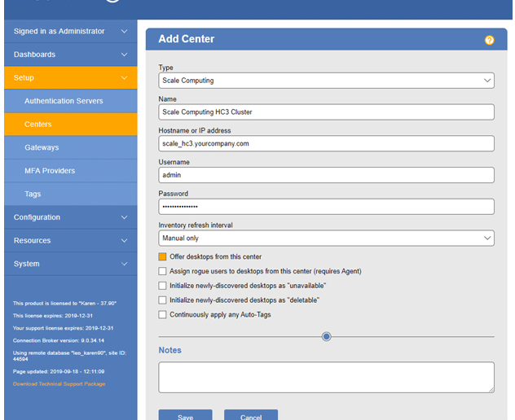Click the license expiry date text
This screenshot has width=515, height=420.
pos(53,316)
